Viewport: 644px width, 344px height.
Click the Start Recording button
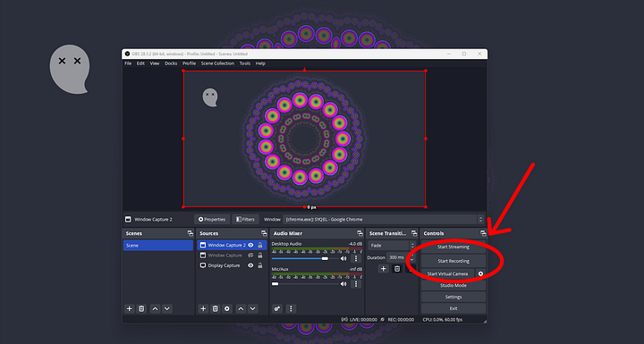pos(453,261)
